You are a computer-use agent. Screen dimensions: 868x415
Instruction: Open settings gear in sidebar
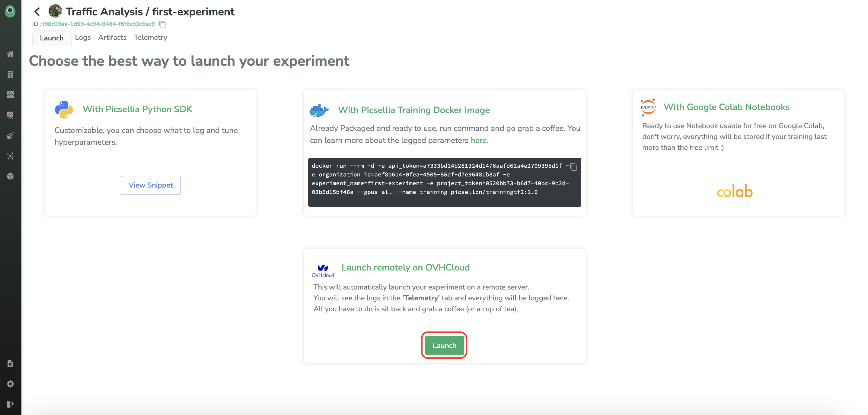10,384
